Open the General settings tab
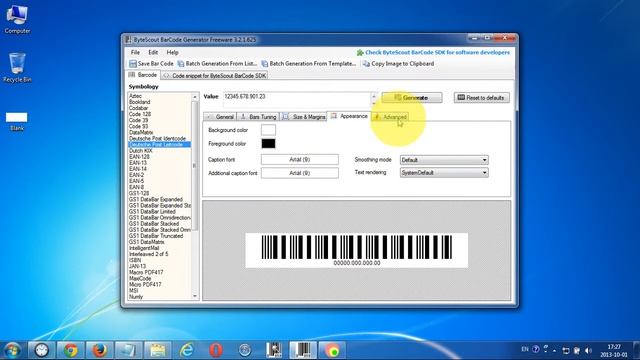 pyautogui.click(x=220, y=117)
